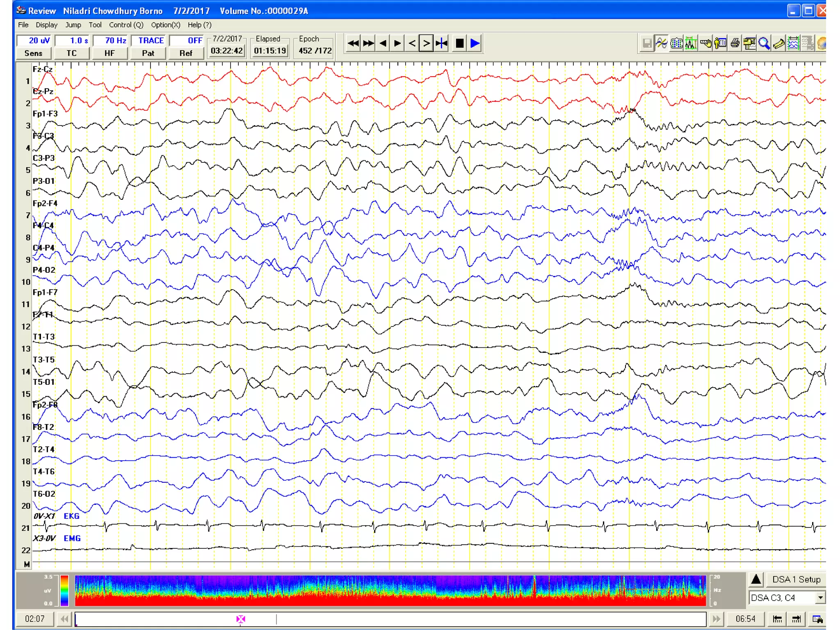
Task: Open the magnifying glass zoom tool
Action: (x=764, y=43)
